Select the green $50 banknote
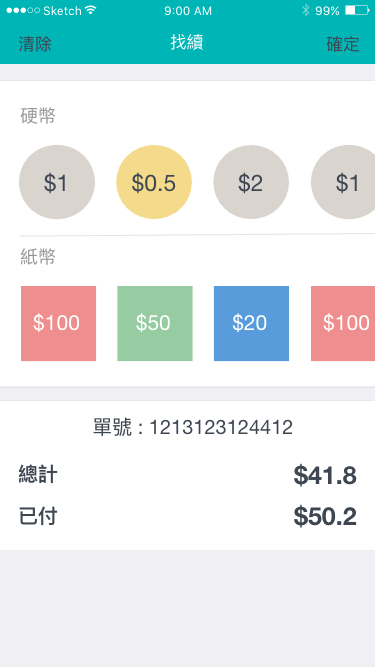The height and width of the screenshot is (667, 375). click(155, 323)
